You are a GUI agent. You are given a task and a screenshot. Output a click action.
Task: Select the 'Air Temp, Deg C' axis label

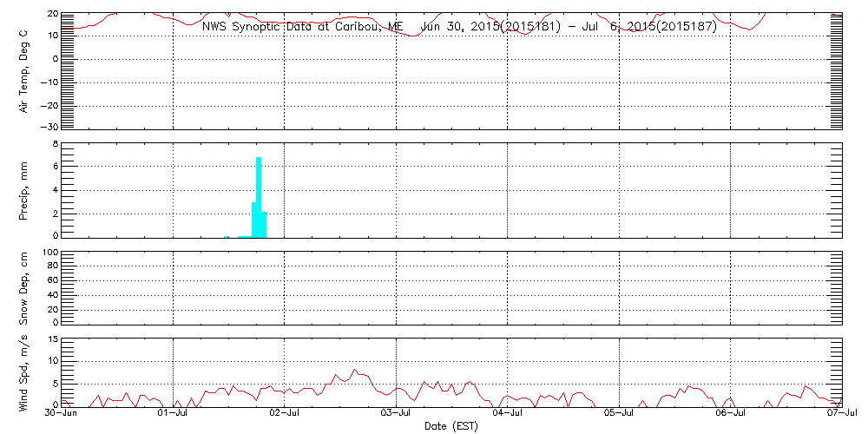click(24, 69)
